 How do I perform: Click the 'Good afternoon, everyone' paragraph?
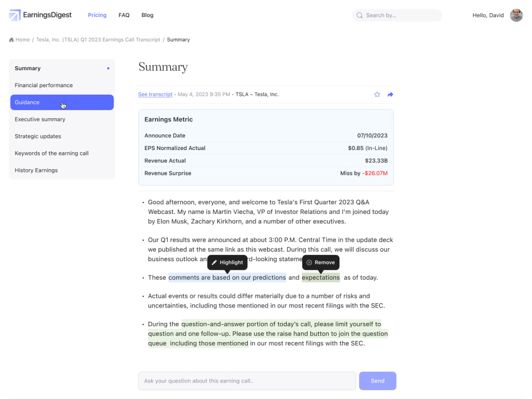point(268,212)
